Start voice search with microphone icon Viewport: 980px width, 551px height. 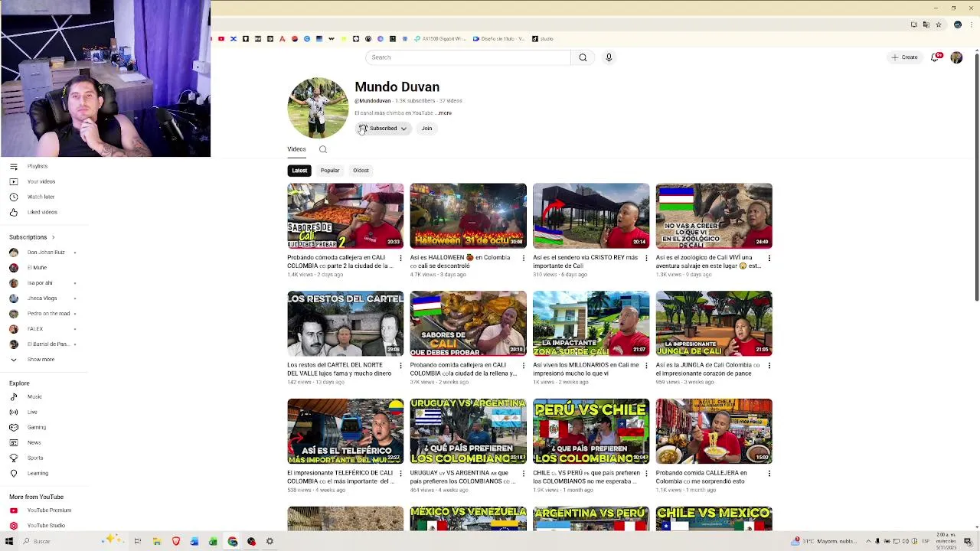609,57
